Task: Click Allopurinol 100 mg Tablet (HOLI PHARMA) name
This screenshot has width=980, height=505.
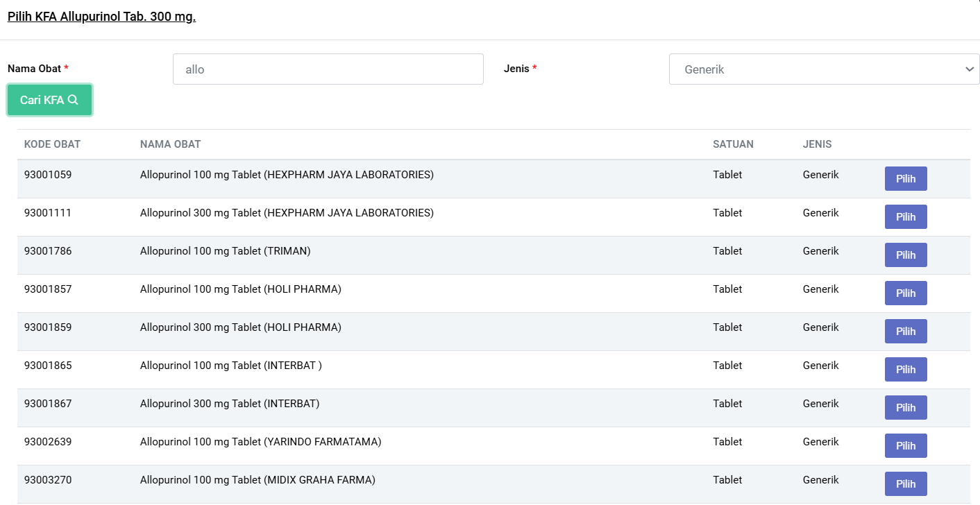Action: click(241, 289)
